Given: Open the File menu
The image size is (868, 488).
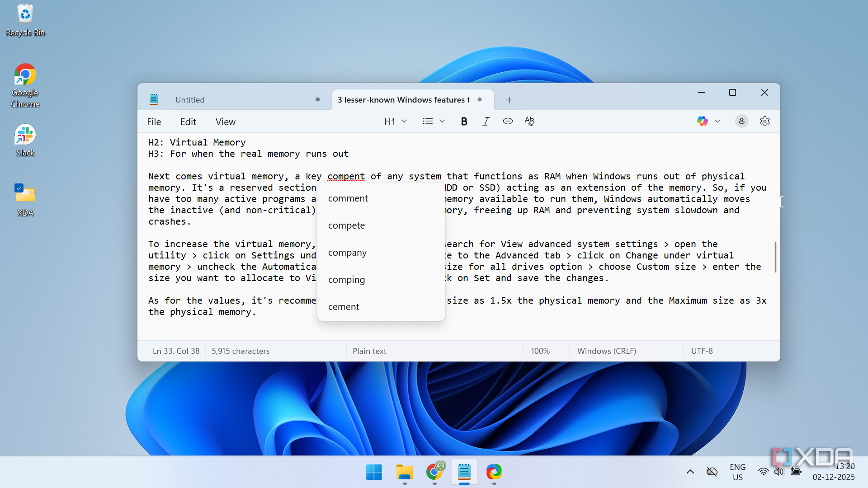Looking at the screenshot, I should click(x=154, y=122).
